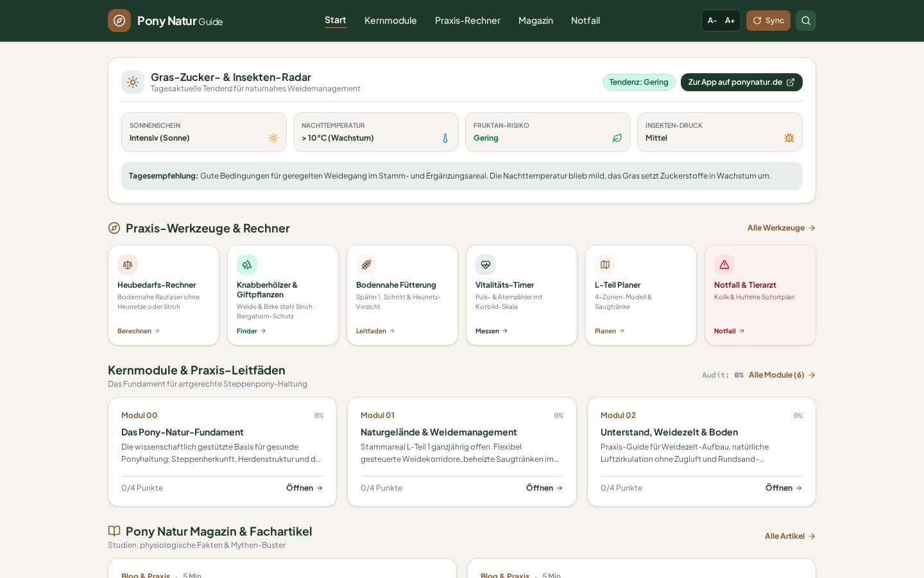The image size is (924, 578).
Task: Open Alle Werkzeuge link
Action: 782,228
